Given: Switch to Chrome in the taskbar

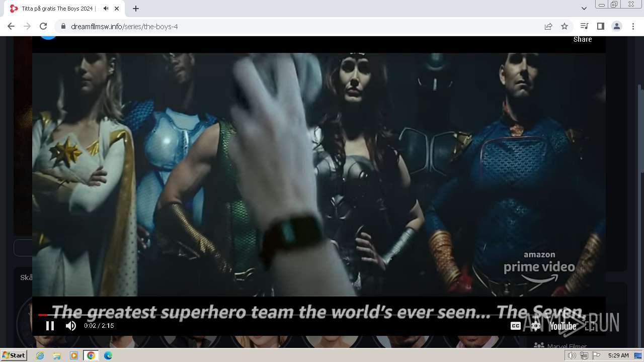Looking at the screenshot, I should click(91, 355).
